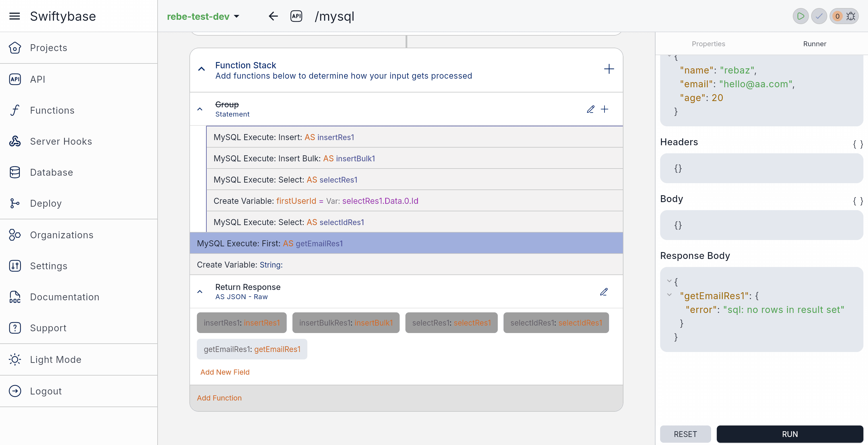Select Create Variable: String row
The width and height of the screenshot is (868, 445).
406,264
